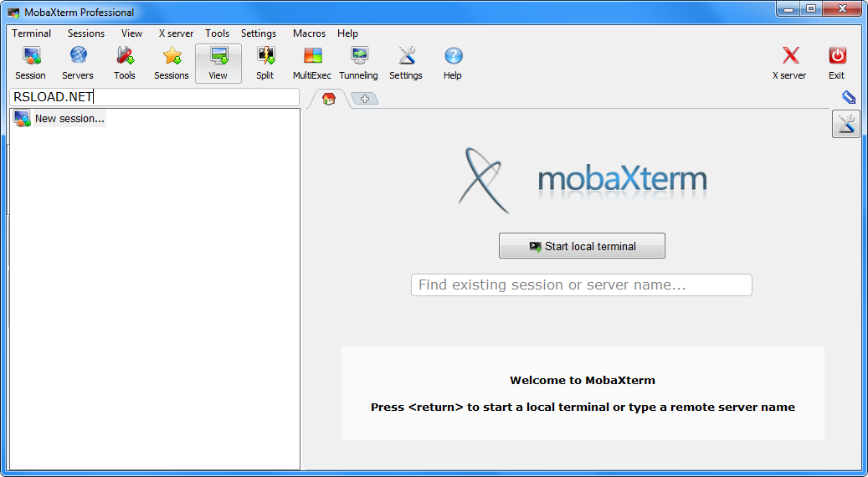The height and width of the screenshot is (477, 868).
Task: Open the Tools menu
Action: tap(217, 33)
